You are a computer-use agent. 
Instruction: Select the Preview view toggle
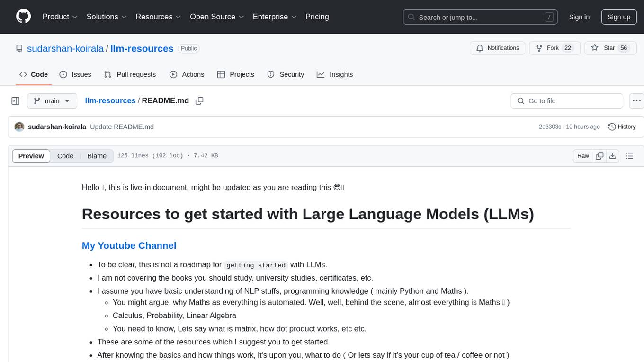tap(31, 156)
